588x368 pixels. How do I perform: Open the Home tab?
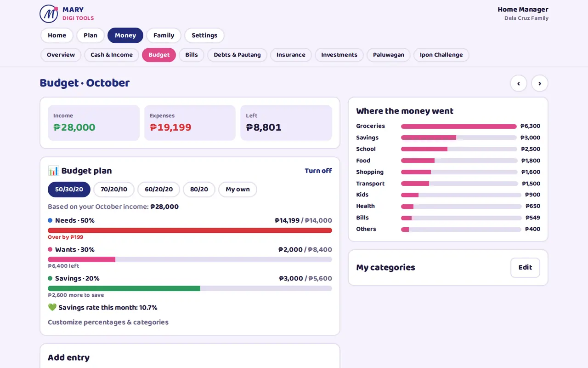tap(57, 35)
